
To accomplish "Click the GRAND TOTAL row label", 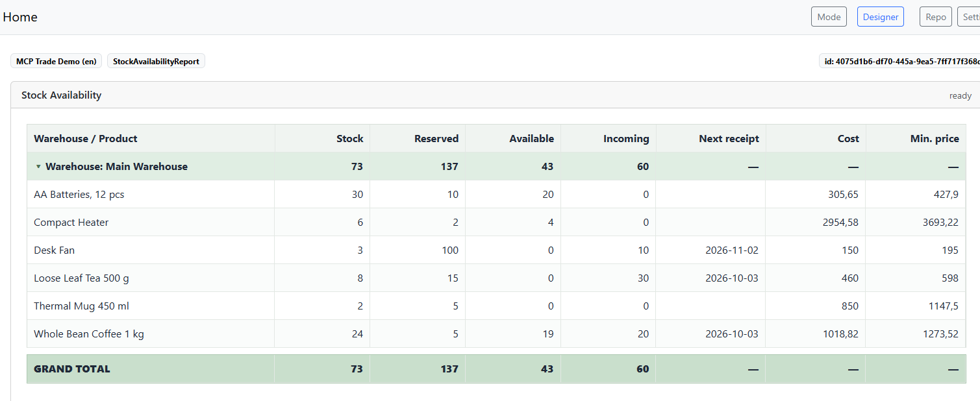I will [x=72, y=369].
